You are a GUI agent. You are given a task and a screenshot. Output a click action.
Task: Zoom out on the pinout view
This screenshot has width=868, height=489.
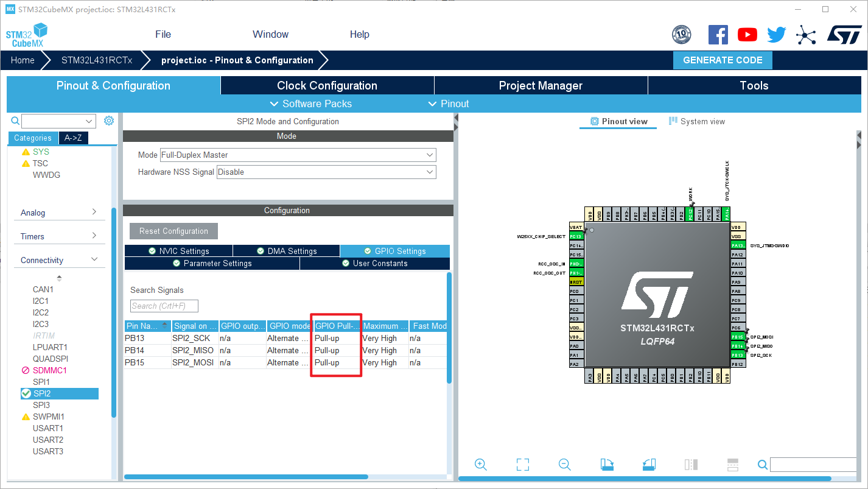[x=564, y=464]
